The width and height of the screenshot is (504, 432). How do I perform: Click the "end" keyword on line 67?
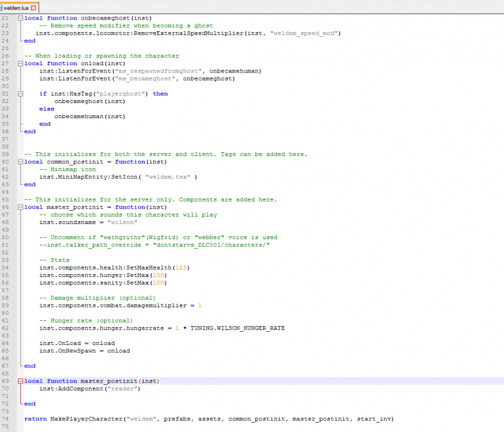[30, 366]
